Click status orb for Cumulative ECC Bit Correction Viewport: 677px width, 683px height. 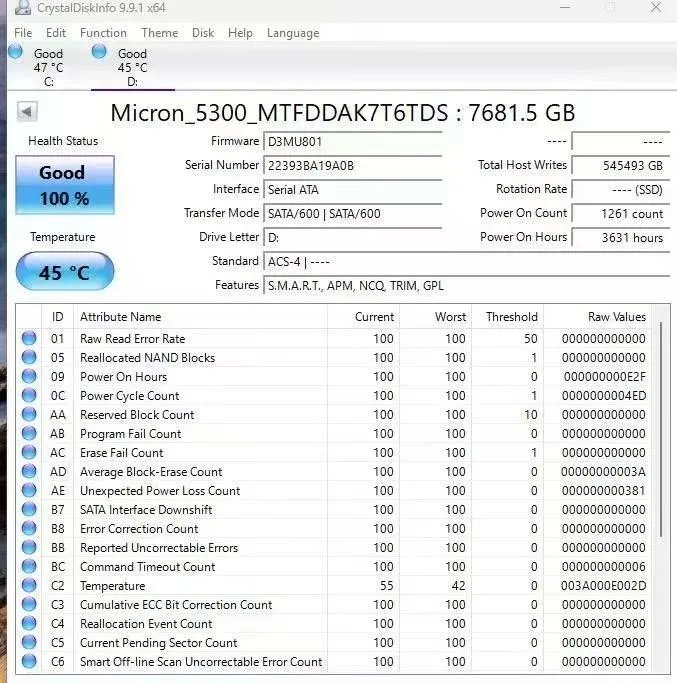coord(29,604)
